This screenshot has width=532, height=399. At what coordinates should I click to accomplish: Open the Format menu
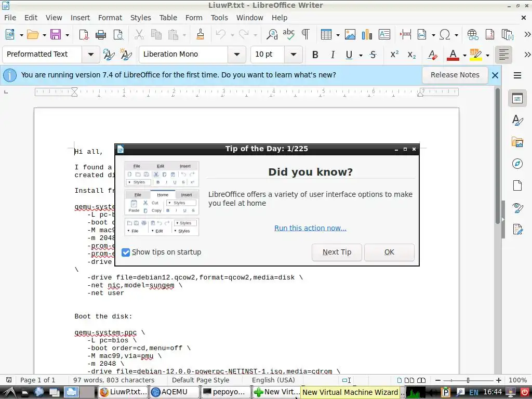click(x=110, y=18)
